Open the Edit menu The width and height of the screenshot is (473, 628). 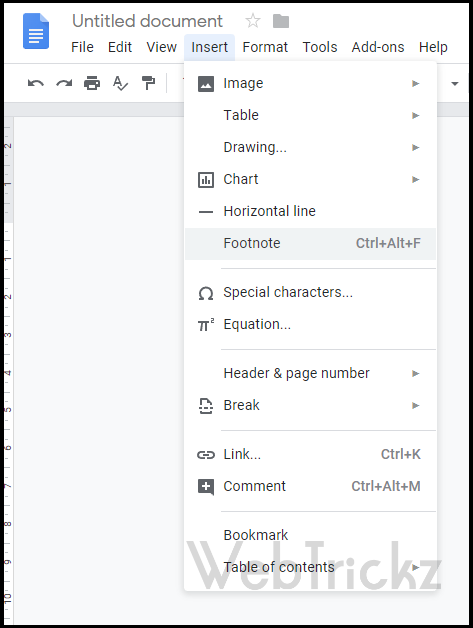120,47
